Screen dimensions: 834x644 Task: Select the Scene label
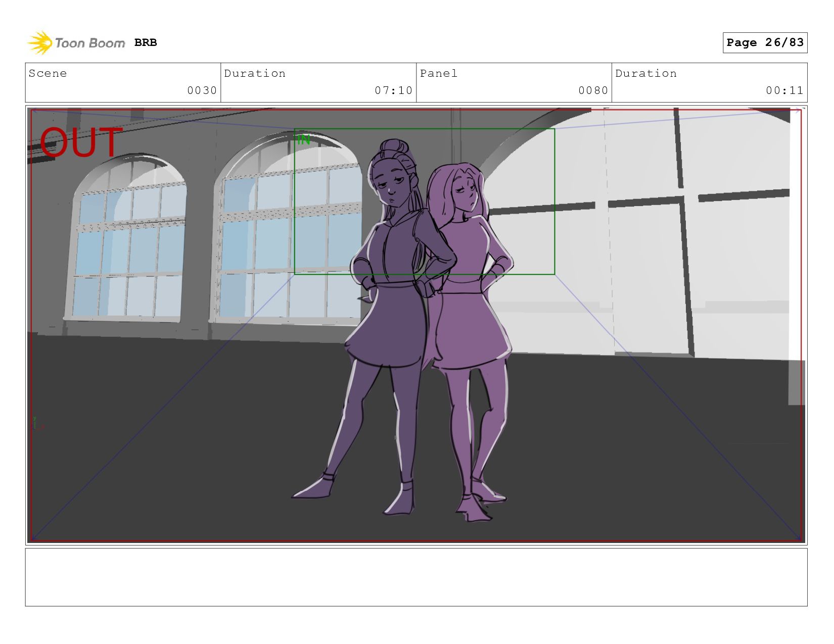pos(48,73)
